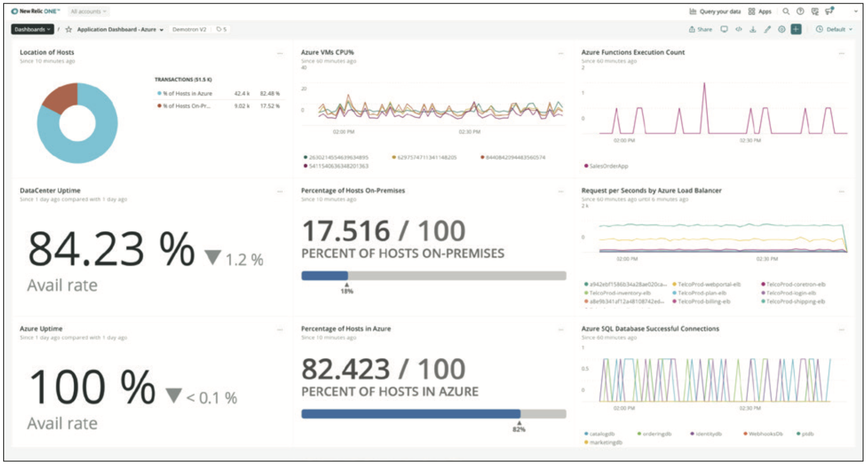Screen dimensions: 868x466
Task: Click the TRANSACTIONS (51.5 K) legend header
Action: click(183, 80)
